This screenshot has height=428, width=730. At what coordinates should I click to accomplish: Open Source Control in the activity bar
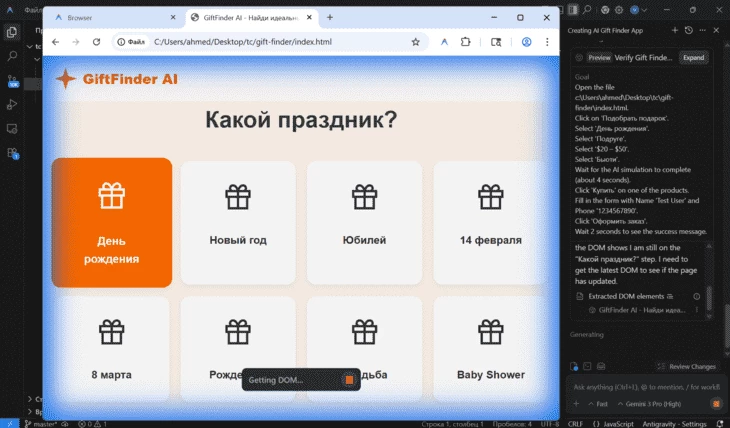point(12,81)
